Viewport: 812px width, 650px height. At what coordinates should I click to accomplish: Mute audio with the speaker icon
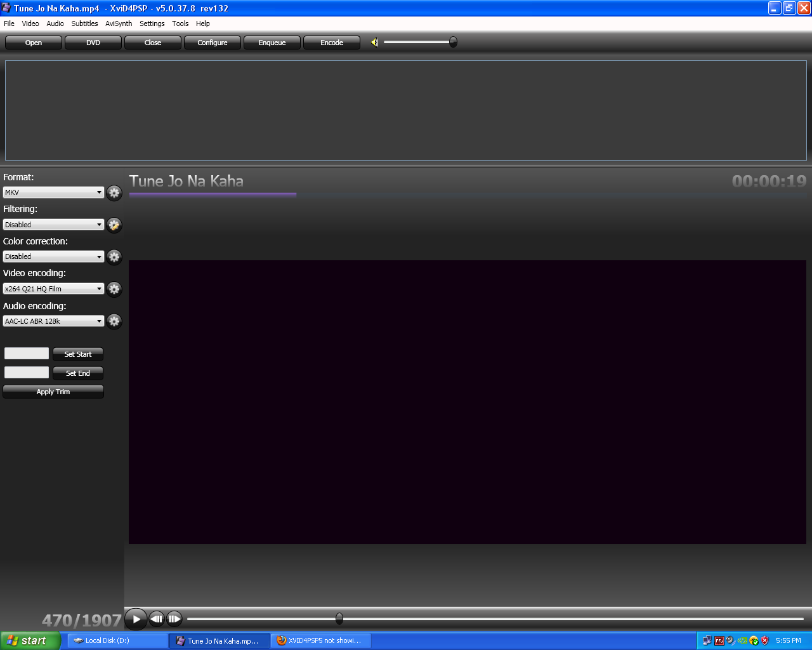tap(374, 43)
